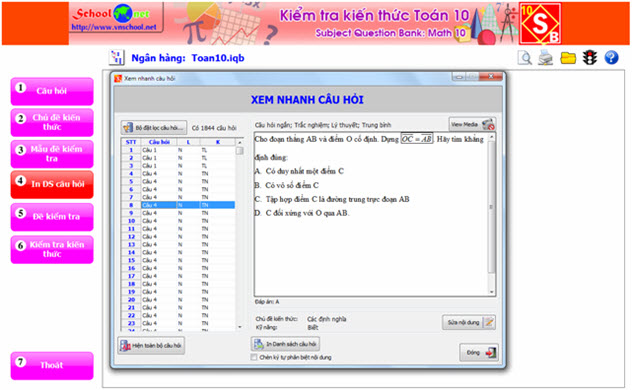Click question content vertical scrollbar
The image size is (632, 390).
[491, 214]
